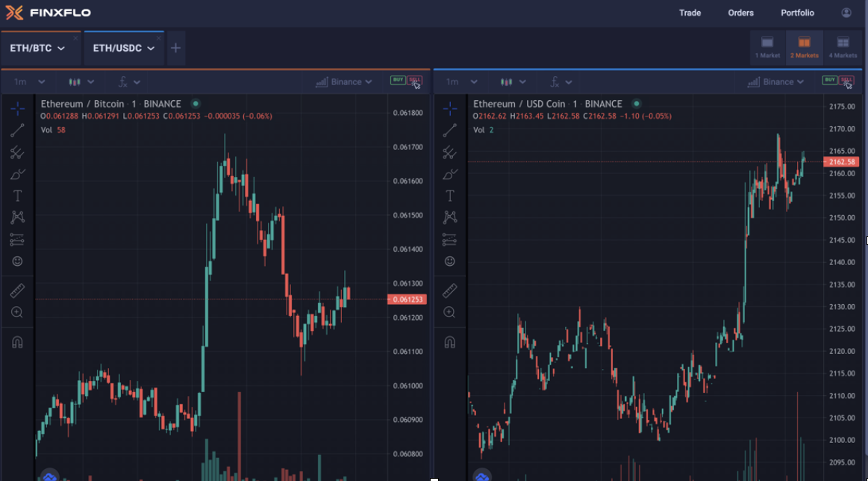Click the 2162.58 current price label

(x=840, y=162)
